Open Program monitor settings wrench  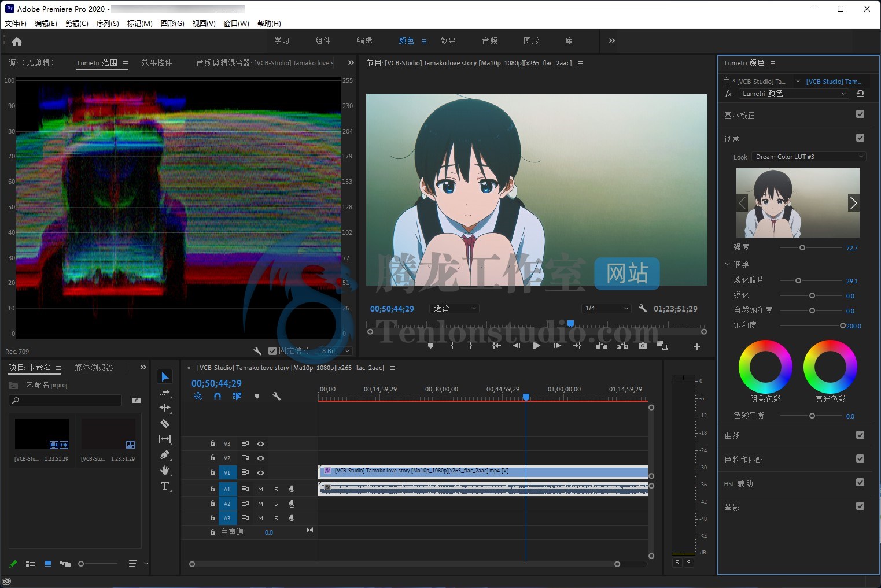[x=643, y=309]
